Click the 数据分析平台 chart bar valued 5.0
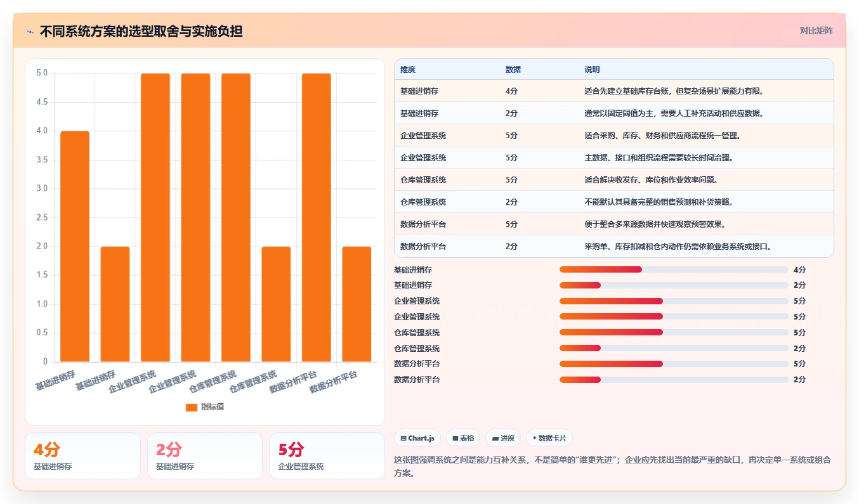This screenshot has height=504, width=859. (317, 217)
